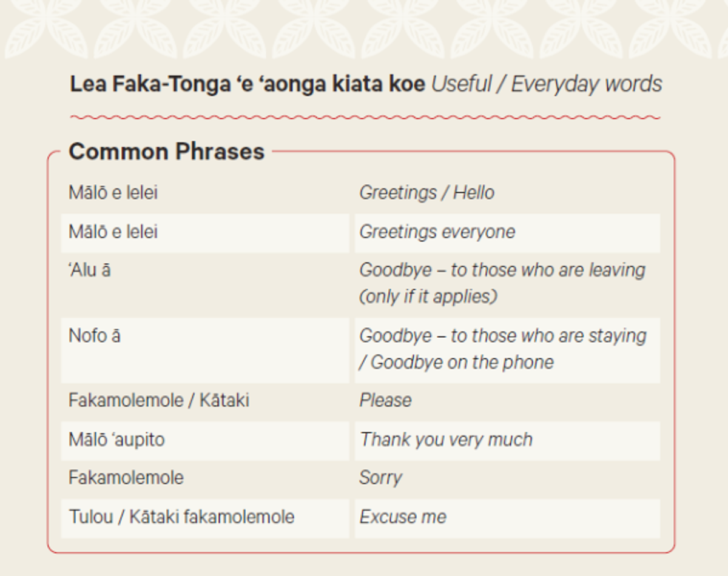728x576 pixels.
Task: Click 'Goodbye – to those who are staying'
Action: (x=503, y=335)
